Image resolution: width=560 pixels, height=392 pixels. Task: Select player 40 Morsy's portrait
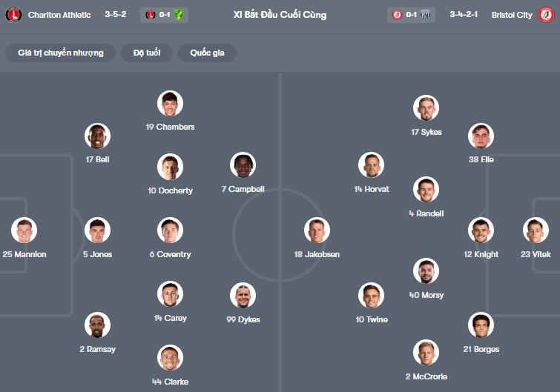coord(426,271)
